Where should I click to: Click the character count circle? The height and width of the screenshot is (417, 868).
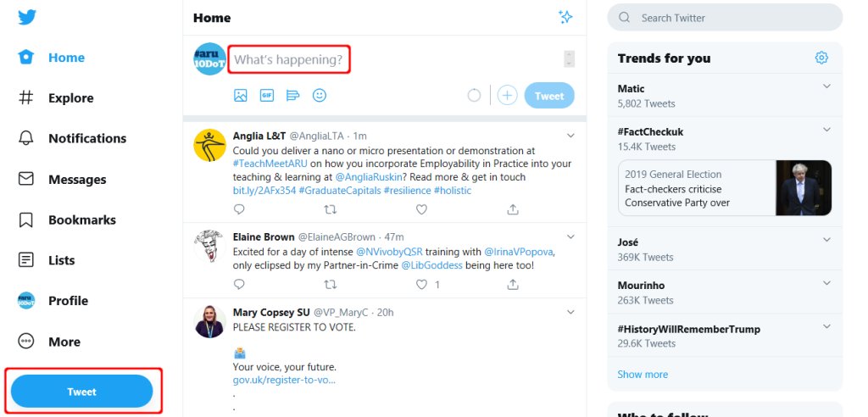474,95
